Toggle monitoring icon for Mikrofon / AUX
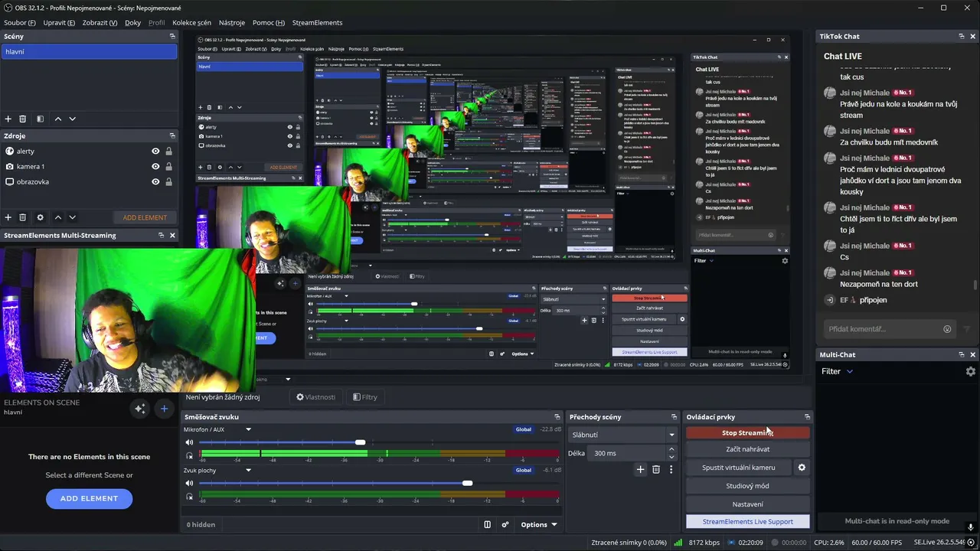 [190, 456]
